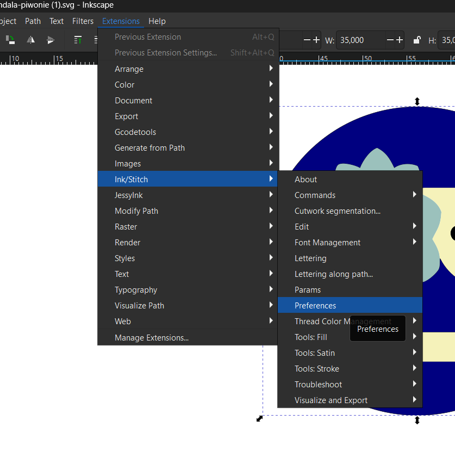Expand the Modify Path submenu
Screen dimensions: 455x476
188,211
